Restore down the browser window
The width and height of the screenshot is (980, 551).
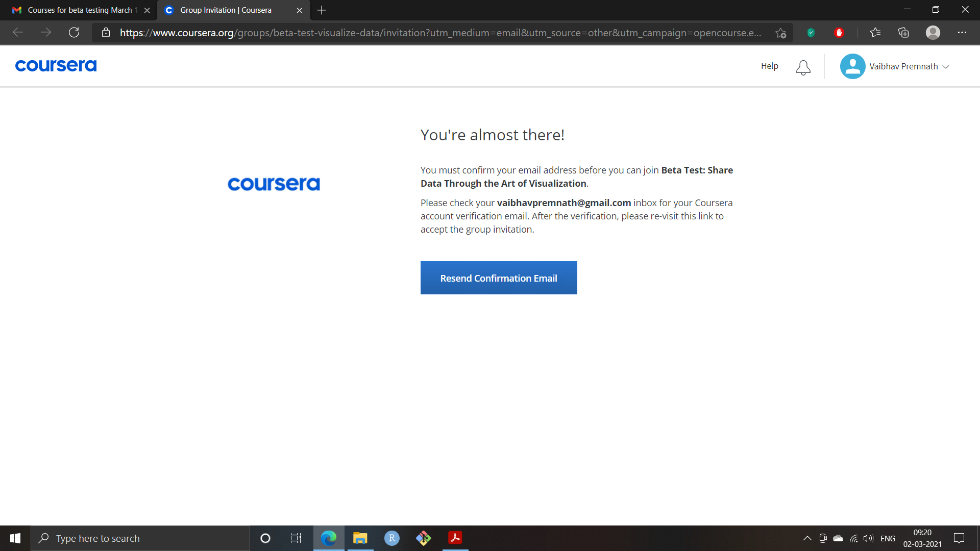pos(936,10)
